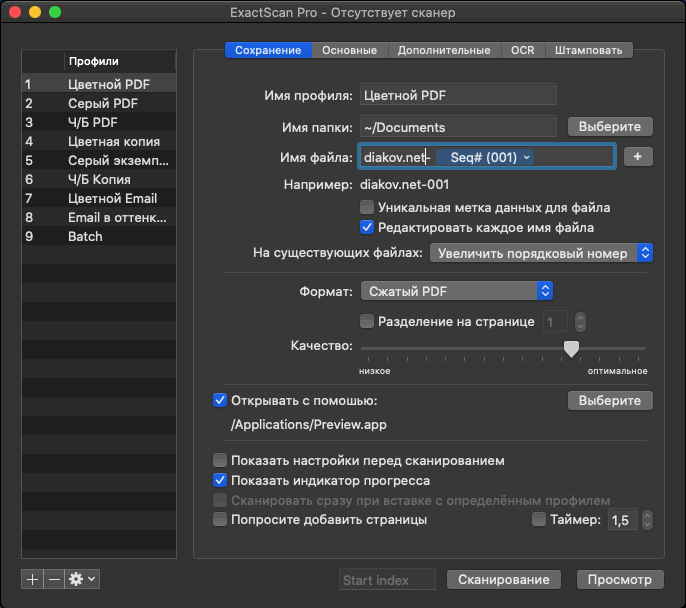Click the Просмотр button
Viewport: 686px width, 608px height.
pos(619,580)
